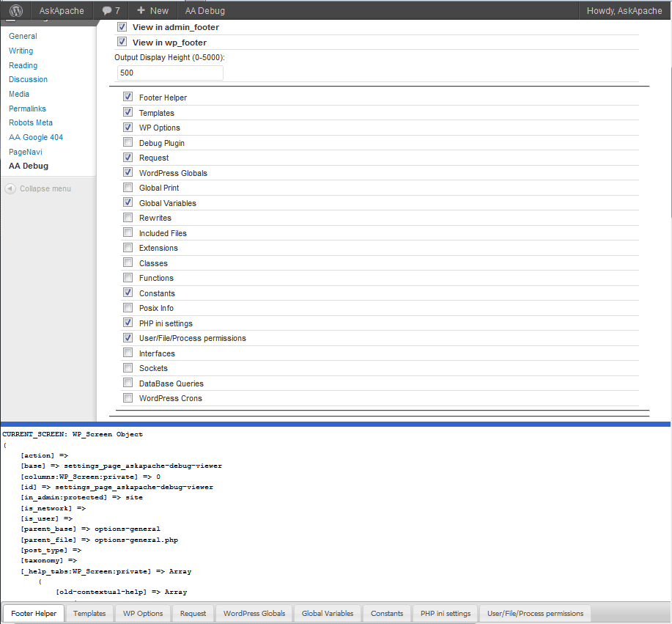This screenshot has width=672, height=624.
Task: Enable the DataBase Queries checkbox
Action: (128, 383)
